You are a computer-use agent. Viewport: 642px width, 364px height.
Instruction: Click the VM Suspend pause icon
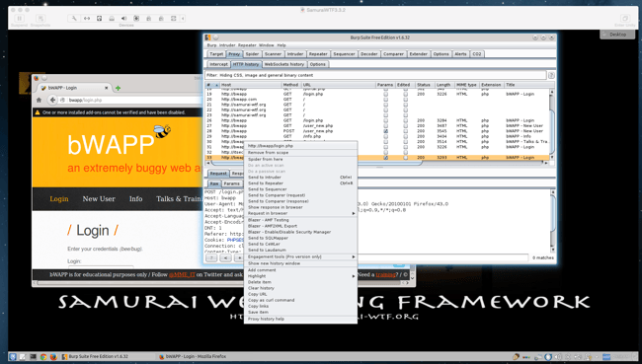point(19,19)
